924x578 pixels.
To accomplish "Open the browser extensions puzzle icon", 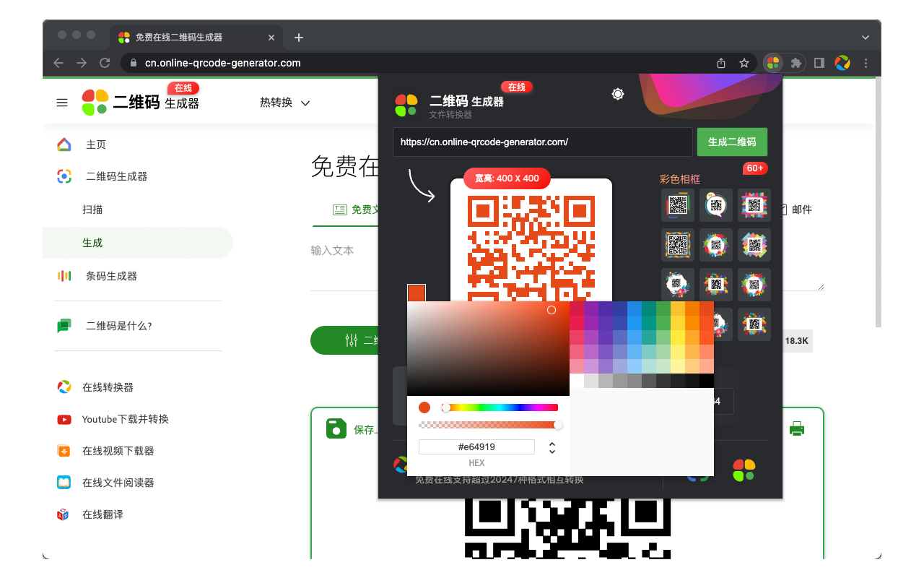I will click(796, 63).
